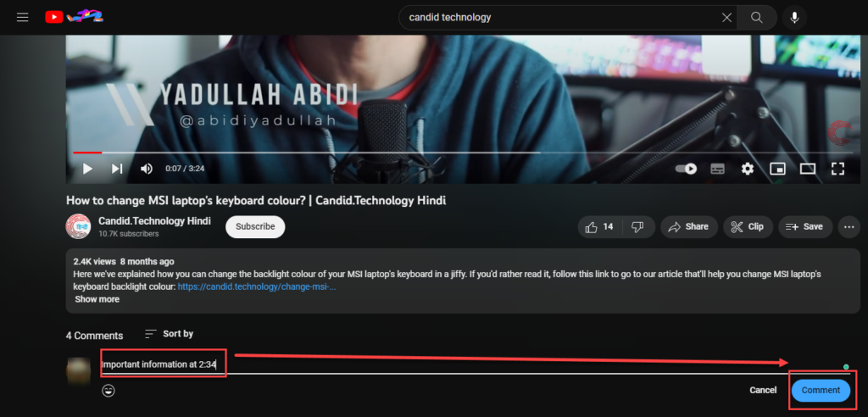Viewport: 868px width, 417px height.
Task: Click the magnifier search button
Action: click(757, 18)
